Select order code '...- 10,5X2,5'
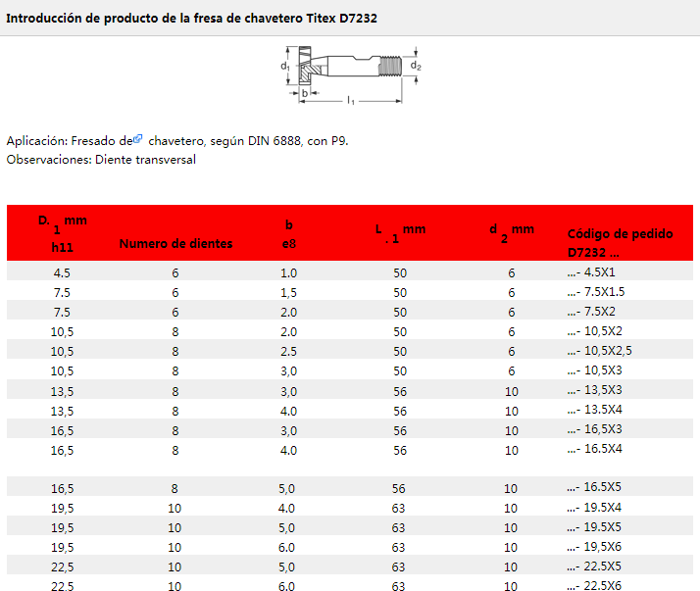 point(600,351)
